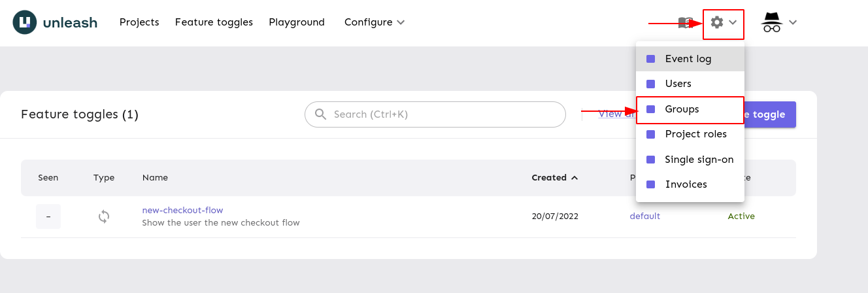The height and width of the screenshot is (293, 868).
Task: Expand the Configure dropdown menu
Action: 375,22
